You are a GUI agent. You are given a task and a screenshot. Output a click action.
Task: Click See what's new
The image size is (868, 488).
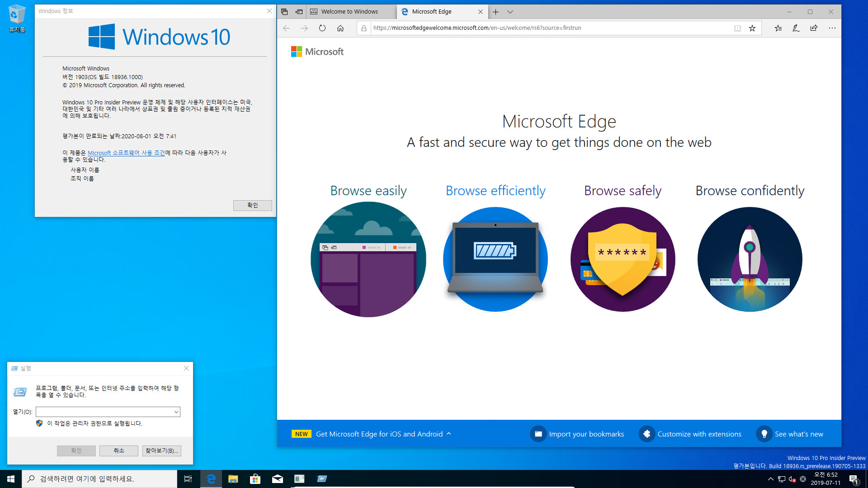point(789,434)
